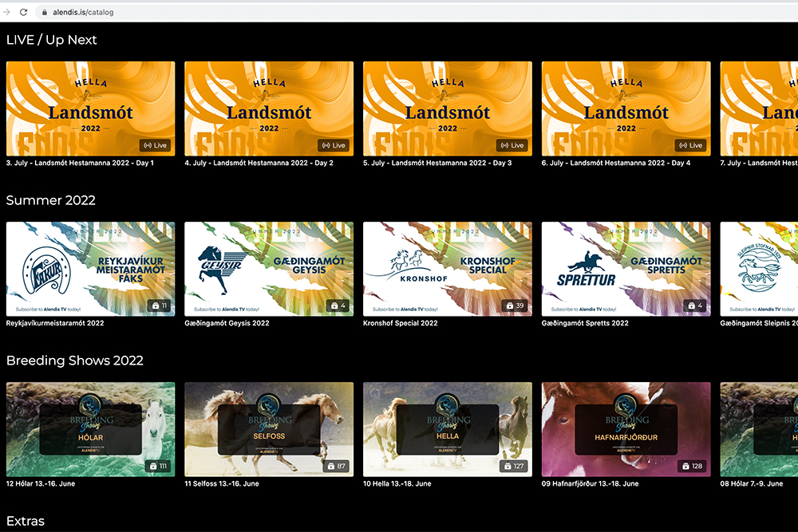The image size is (798, 532).
Task: Open Breeding Shows Hólar 13.-16. June thumbnail
Action: 91,429
